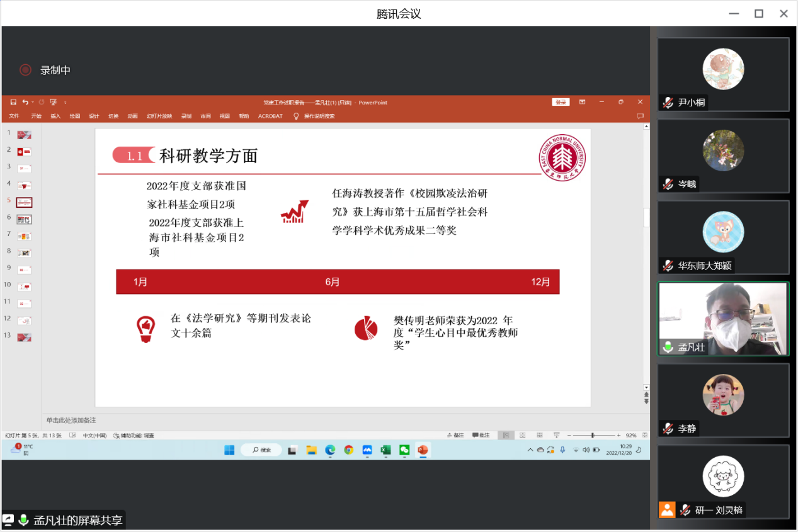The height and width of the screenshot is (532, 798).
Task: Click the PowerPoint save icon
Action: click(13, 102)
